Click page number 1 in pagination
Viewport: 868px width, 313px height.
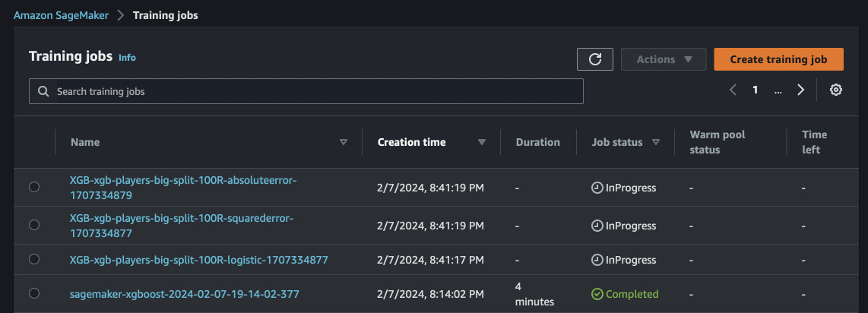(x=755, y=90)
